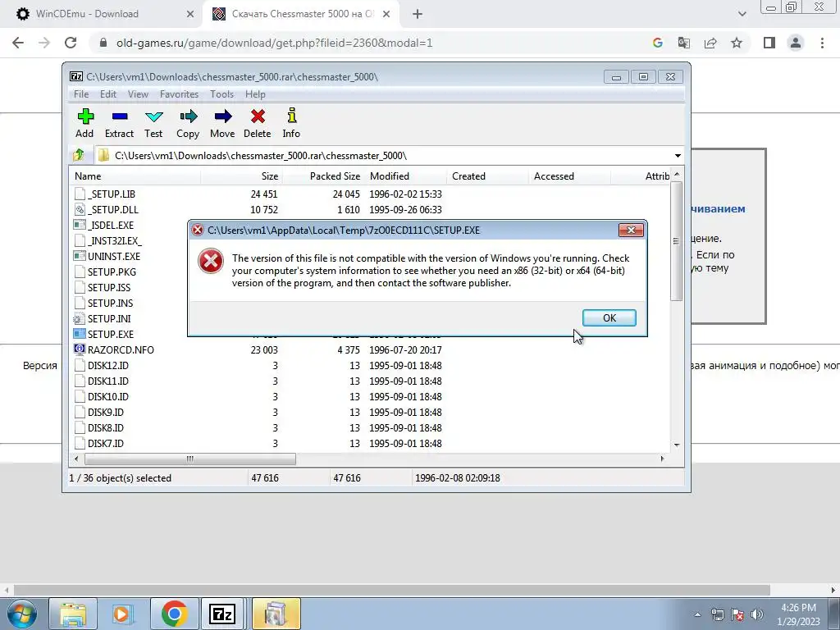
Task: Click the Google icon in the address bar
Action: [x=657, y=43]
